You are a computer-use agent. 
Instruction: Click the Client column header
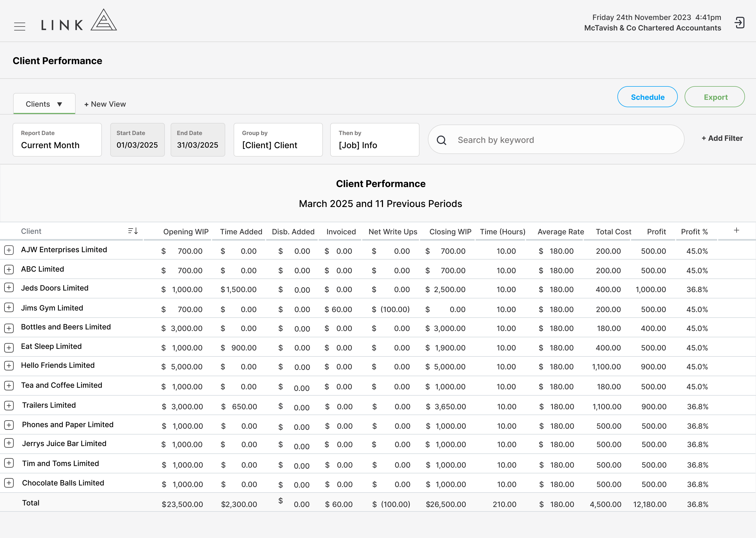pyautogui.click(x=31, y=231)
